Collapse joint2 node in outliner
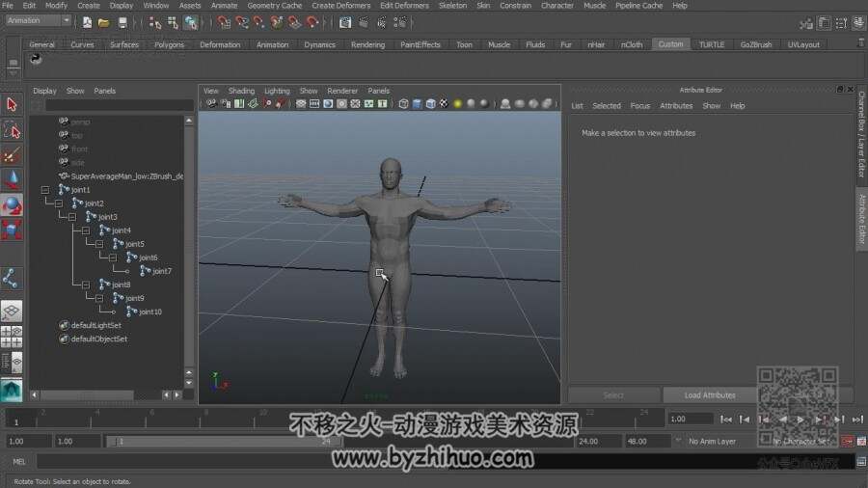The image size is (868, 488). click(x=59, y=203)
